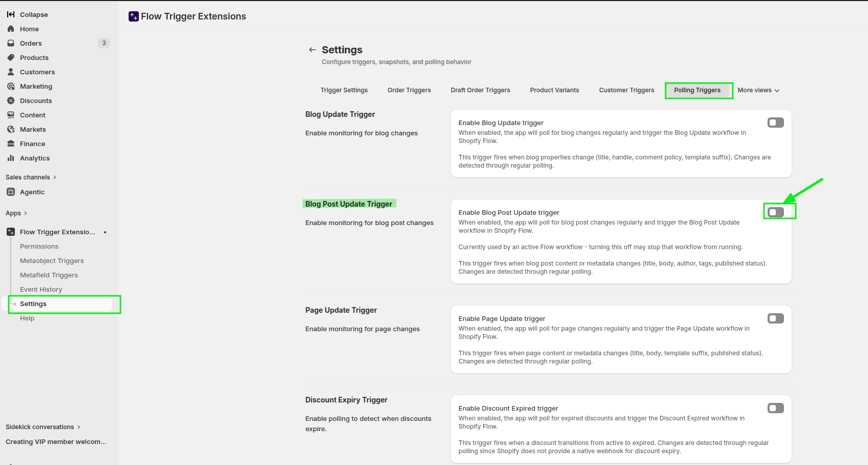Open Customers via its person icon
The image size is (868, 465).
click(x=11, y=72)
